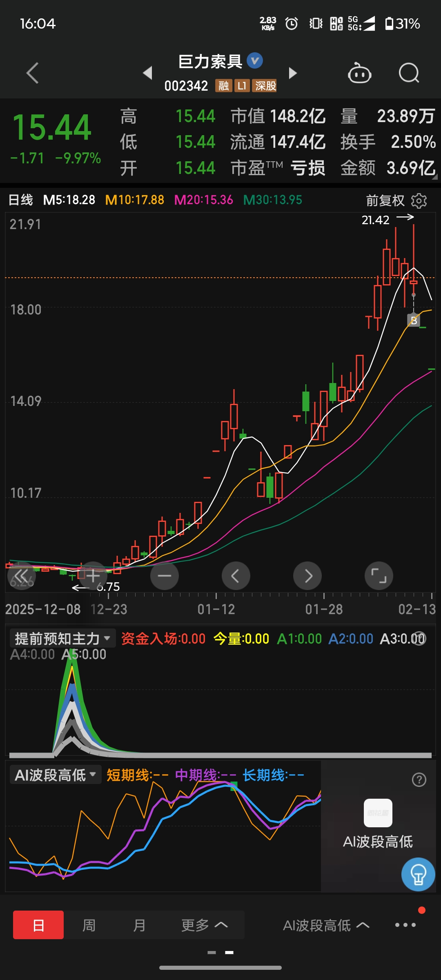Jump to earliest data with double-left arrow
Image resolution: width=441 pixels, height=980 pixels.
(x=21, y=576)
